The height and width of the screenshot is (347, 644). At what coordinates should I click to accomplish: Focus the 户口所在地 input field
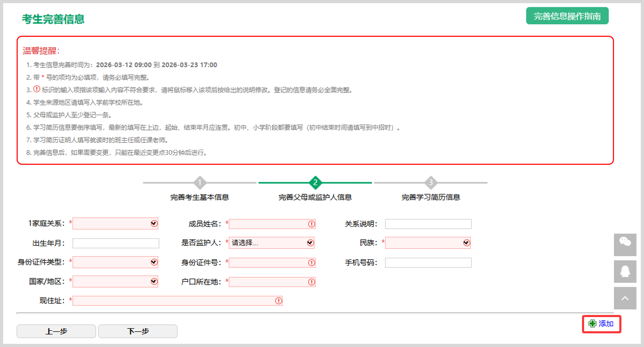coord(272,282)
